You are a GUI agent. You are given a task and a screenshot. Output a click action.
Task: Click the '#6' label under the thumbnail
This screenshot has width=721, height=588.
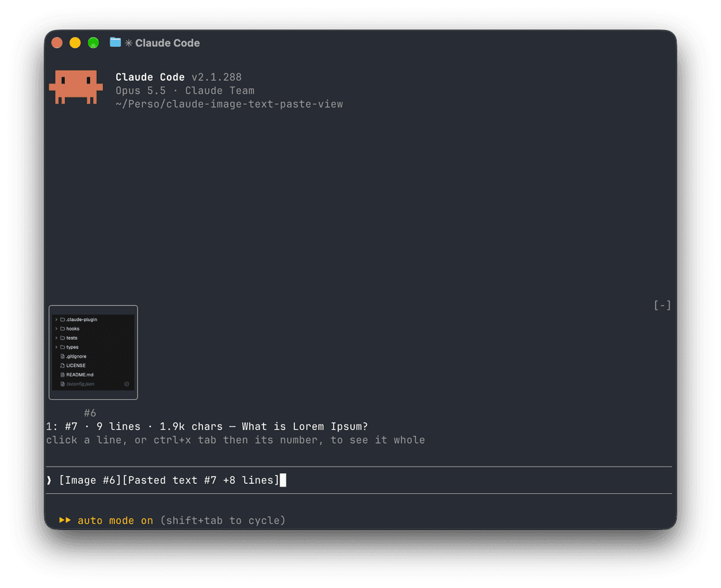coord(90,413)
